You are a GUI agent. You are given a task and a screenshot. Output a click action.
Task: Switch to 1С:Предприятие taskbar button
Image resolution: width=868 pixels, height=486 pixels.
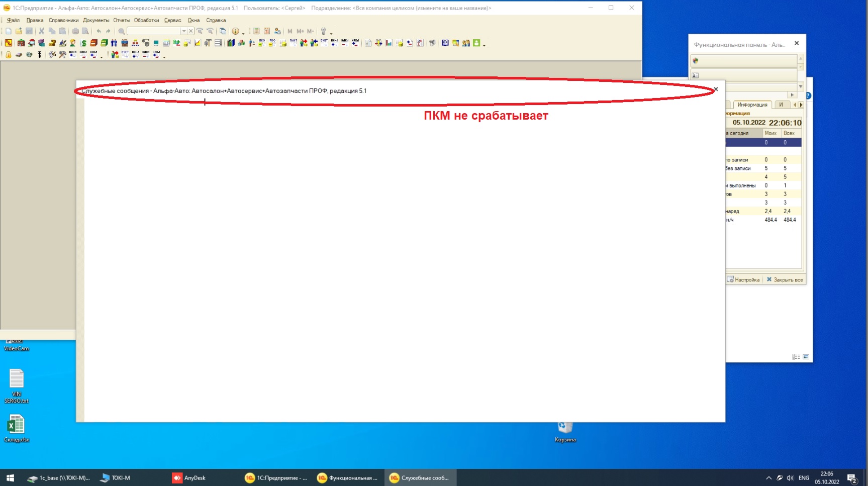[x=276, y=478]
